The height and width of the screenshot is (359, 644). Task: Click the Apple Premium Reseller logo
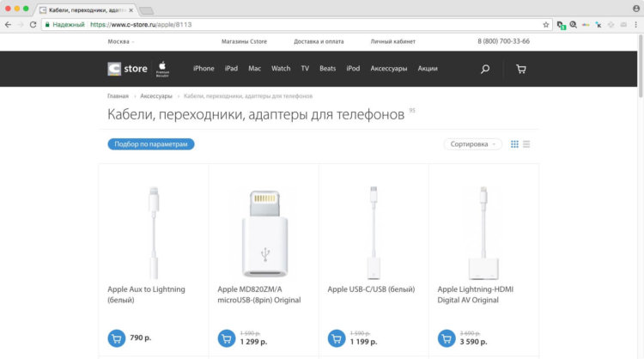[162, 69]
